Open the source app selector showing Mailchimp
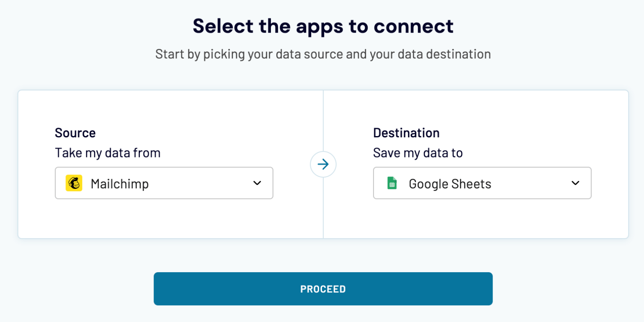644x322 pixels. (164, 183)
